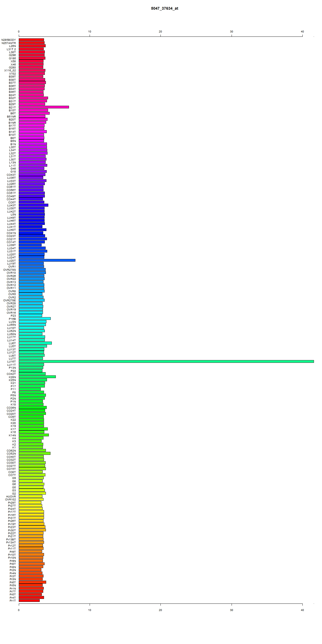
Task: Click the P16B cyan bar
Action: pyautogui.click(x=35, y=319)
